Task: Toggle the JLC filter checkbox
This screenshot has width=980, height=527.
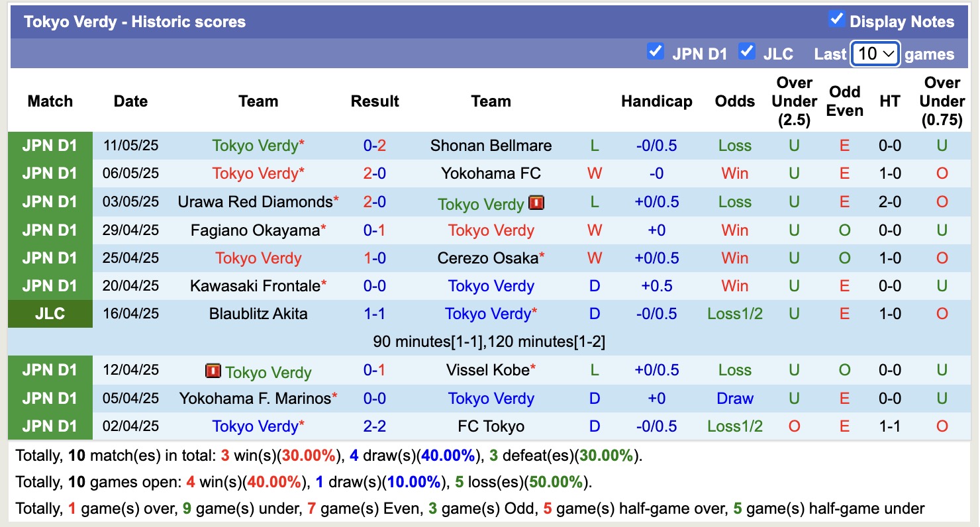Action: [746, 50]
